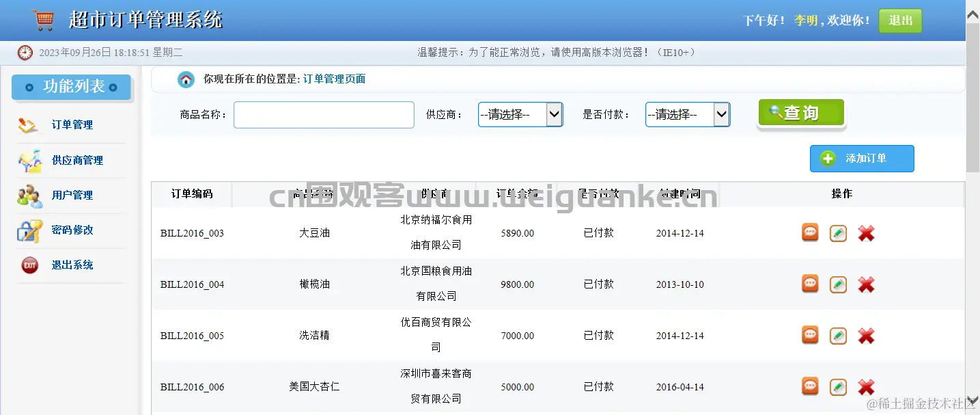View details of order BILL2016_006

(x=811, y=387)
